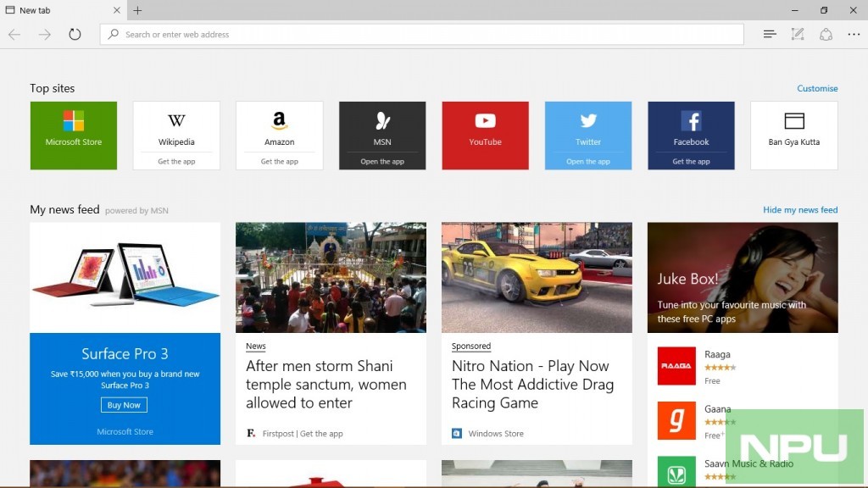The width and height of the screenshot is (868, 488).
Task: Open the Wikipedia top site
Action: [x=176, y=127]
